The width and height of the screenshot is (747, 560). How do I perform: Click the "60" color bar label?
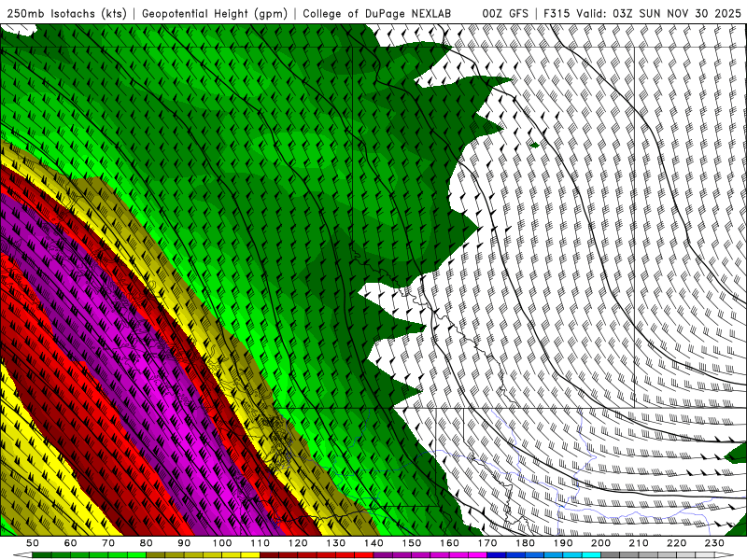pyautogui.click(x=70, y=543)
